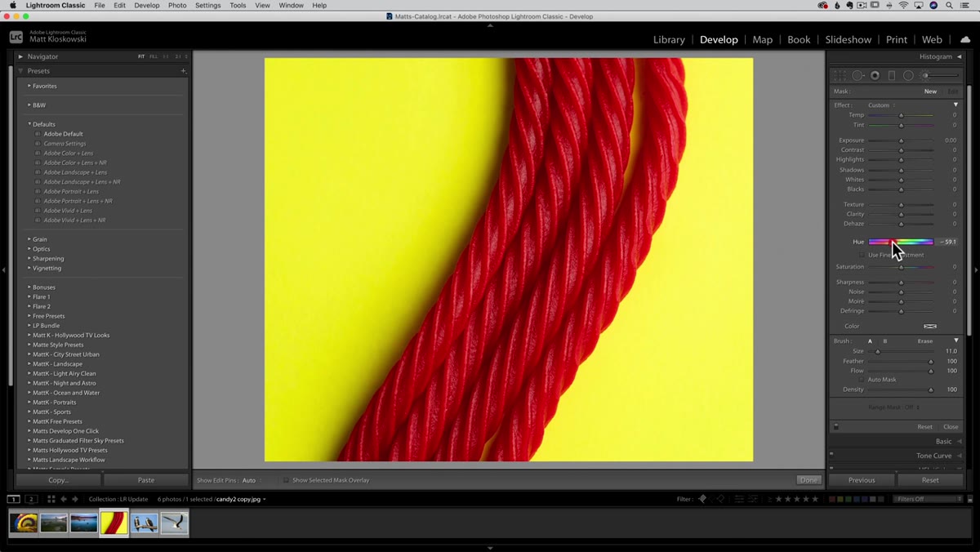This screenshot has width=980, height=552.
Task: Collapse the Presets panel
Action: pos(20,71)
